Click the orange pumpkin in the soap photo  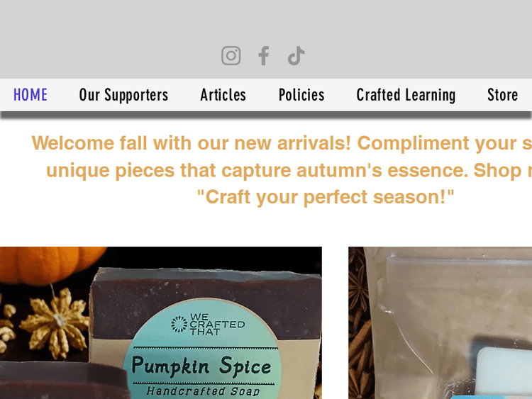51,264
